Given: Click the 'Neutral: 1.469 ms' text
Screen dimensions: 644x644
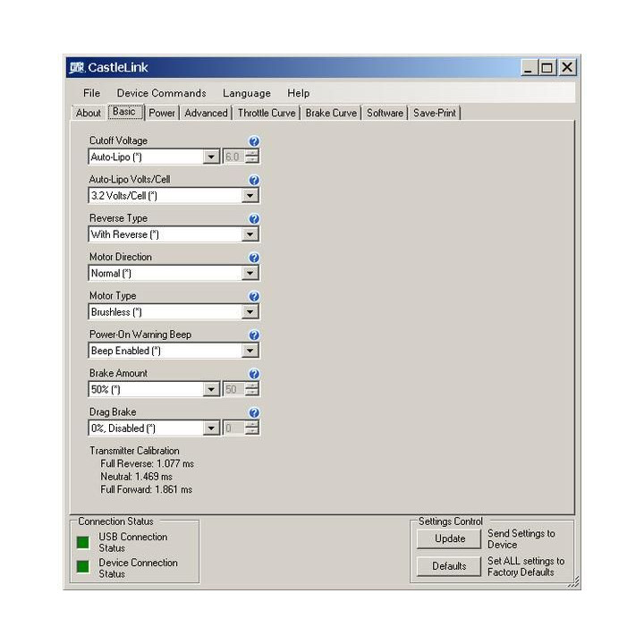Looking at the screenshot, I should point(136,477).
